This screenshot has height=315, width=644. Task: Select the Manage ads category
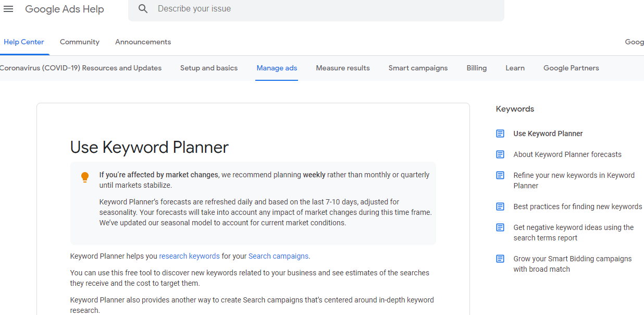pyautogui.click(x=277, y=68)
